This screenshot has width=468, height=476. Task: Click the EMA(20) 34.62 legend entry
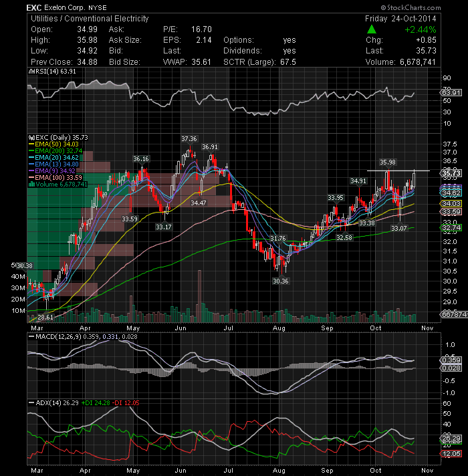[x=53, y=158]
